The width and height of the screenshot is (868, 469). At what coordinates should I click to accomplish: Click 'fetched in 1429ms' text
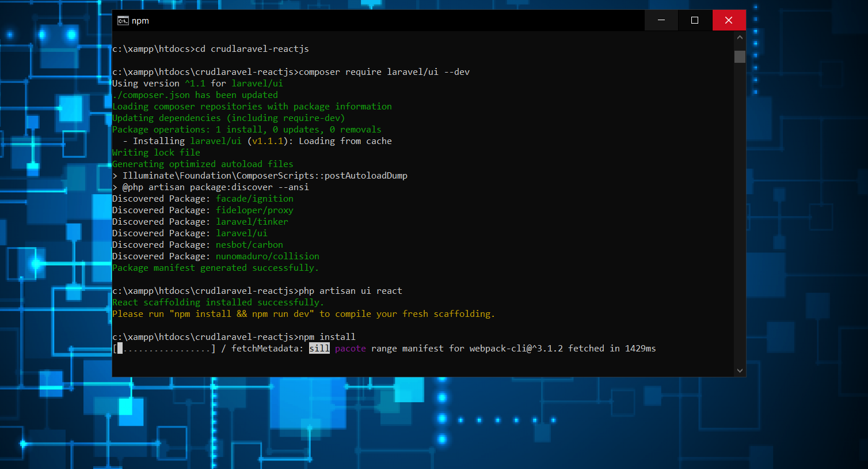click(612, 349)
